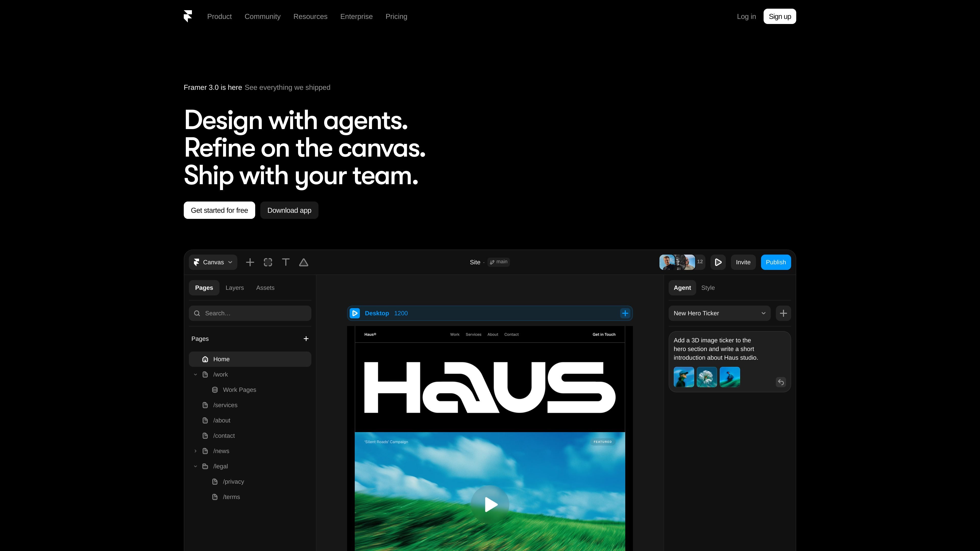Viewport: 980px width, 551px height.
Task: Open the main branch selector
Action: [499, 262]
